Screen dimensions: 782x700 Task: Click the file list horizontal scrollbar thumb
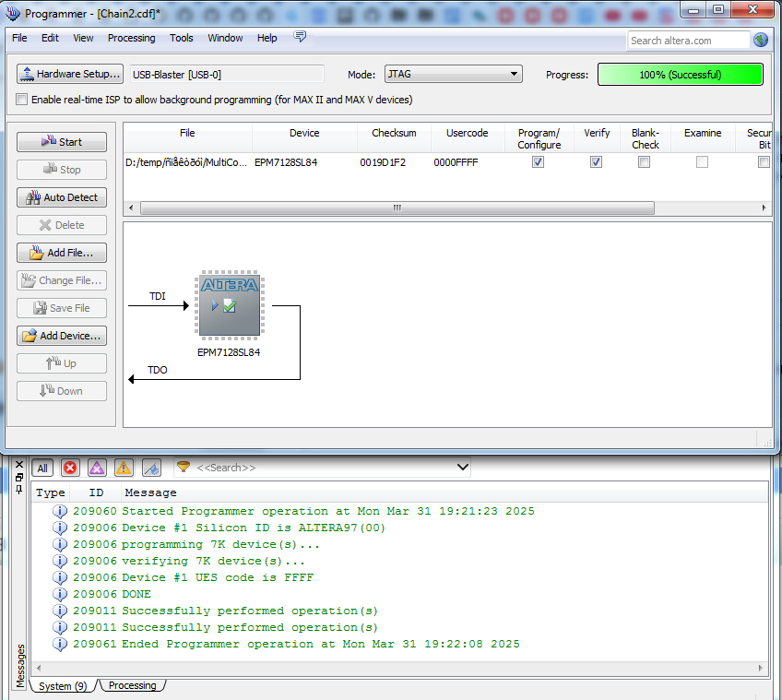point(397,208)
